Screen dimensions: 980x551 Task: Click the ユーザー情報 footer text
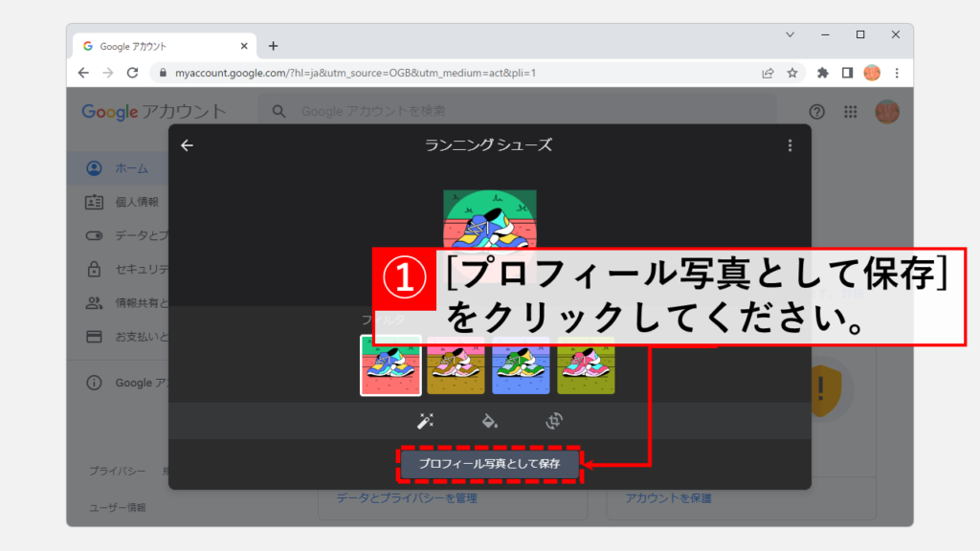coord(118,507)
